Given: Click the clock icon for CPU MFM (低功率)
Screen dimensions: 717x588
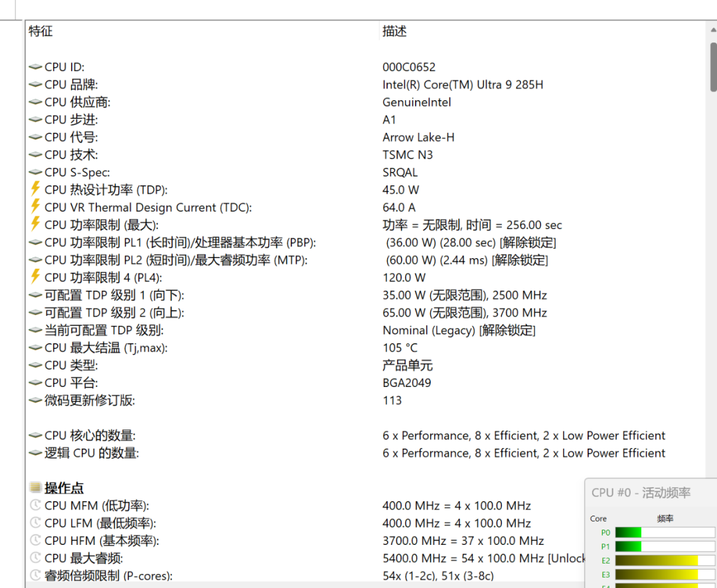Looking at the screenshot, I should click(x=35, y=505).
